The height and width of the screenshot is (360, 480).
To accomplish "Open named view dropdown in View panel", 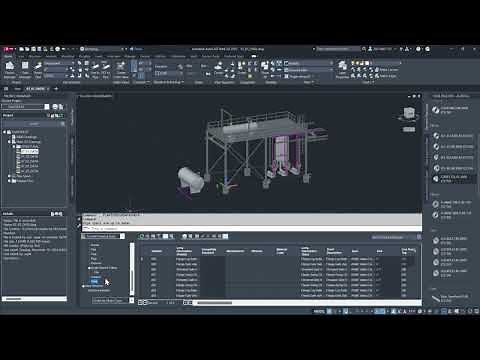I will pyautogui.click(x=309, y=70).
